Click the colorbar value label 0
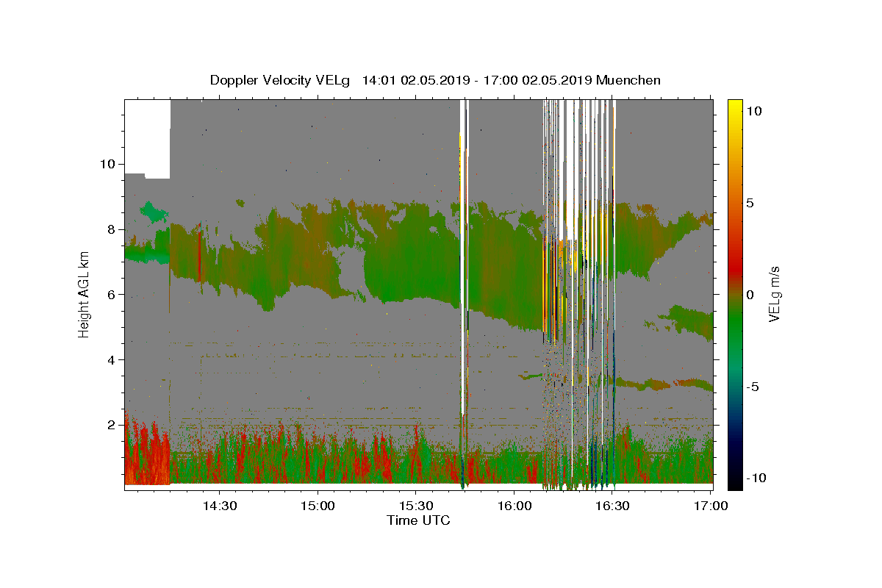The width and height of the screenshot is (882, 588). tap(751, 295)
